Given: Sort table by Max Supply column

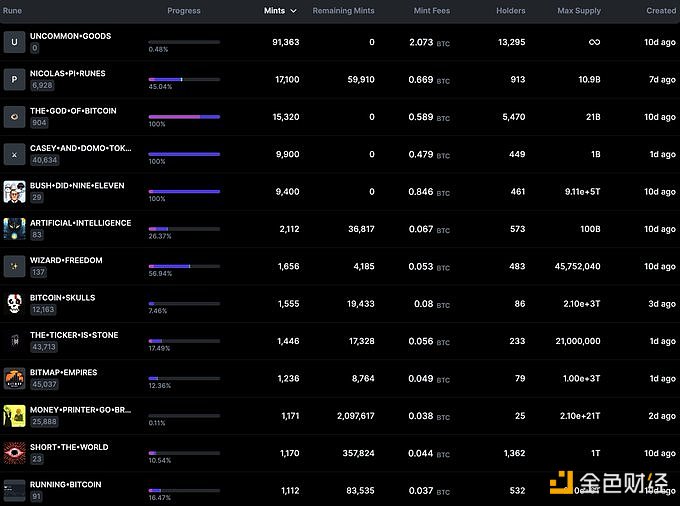Looking at the screenshot, I should click(579, 10).
